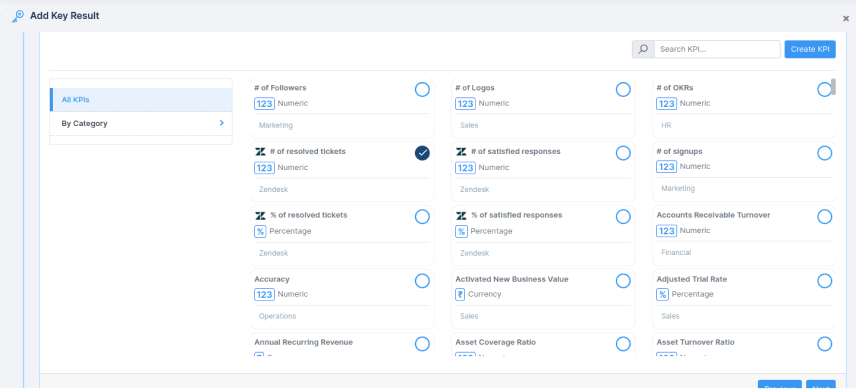The width and height of the screenshot is (856, 389).
Task: Open the All KPIs list tab
Action: pos(141,100)
